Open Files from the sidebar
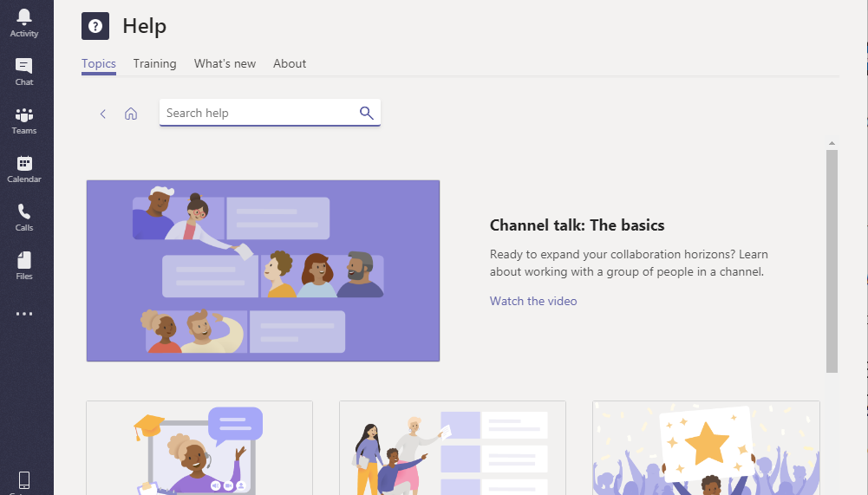Viewport: 868px width, 495px height. [x=23, y=266]
